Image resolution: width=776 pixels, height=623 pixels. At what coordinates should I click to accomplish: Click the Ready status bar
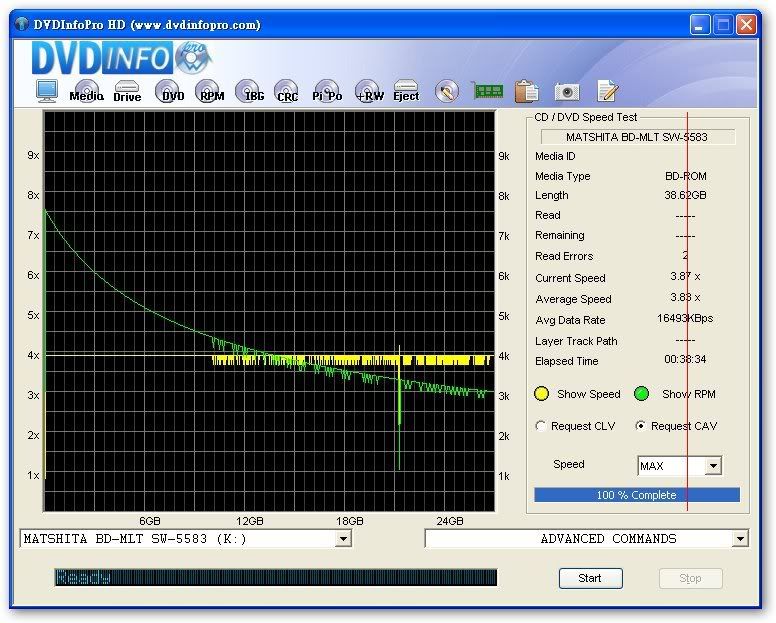(276, 577)
